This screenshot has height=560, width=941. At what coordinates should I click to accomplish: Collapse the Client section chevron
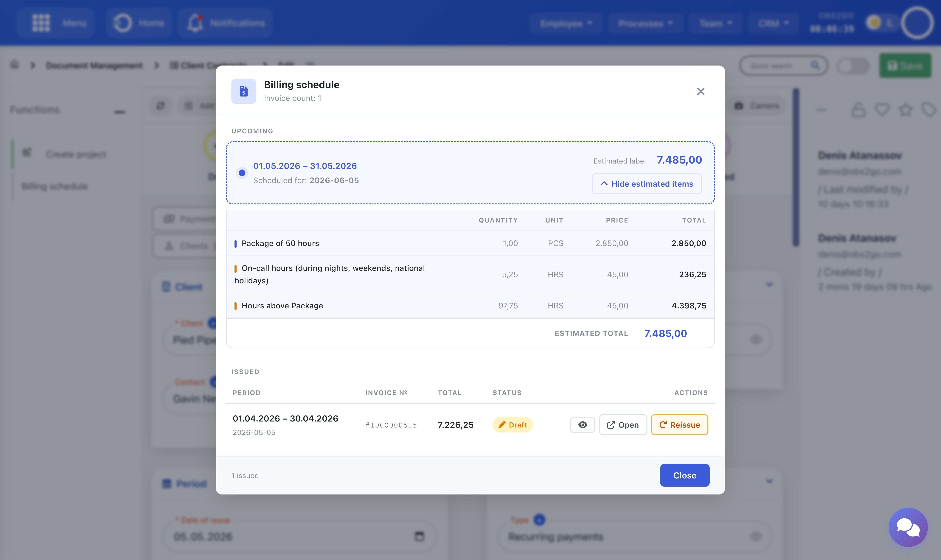click(x=769, y=285)
